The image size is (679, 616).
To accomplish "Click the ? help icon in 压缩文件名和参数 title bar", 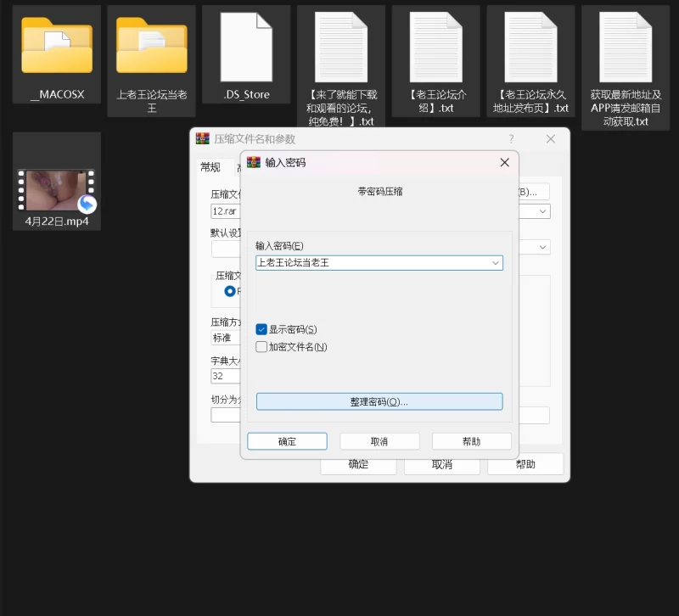I will [511, 139].
